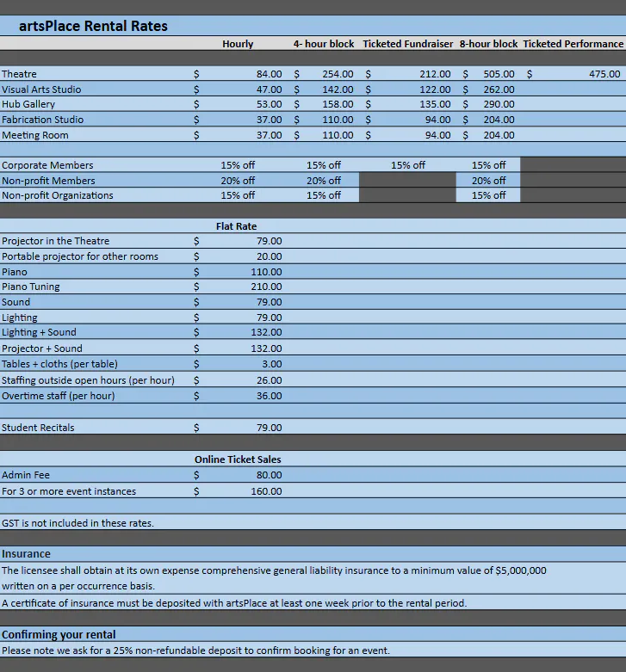The image size is (626, 672).
Task: Select the 'Ticketed Fundraiser' column header
Action: pyautogui.click(x=408, y=44)
